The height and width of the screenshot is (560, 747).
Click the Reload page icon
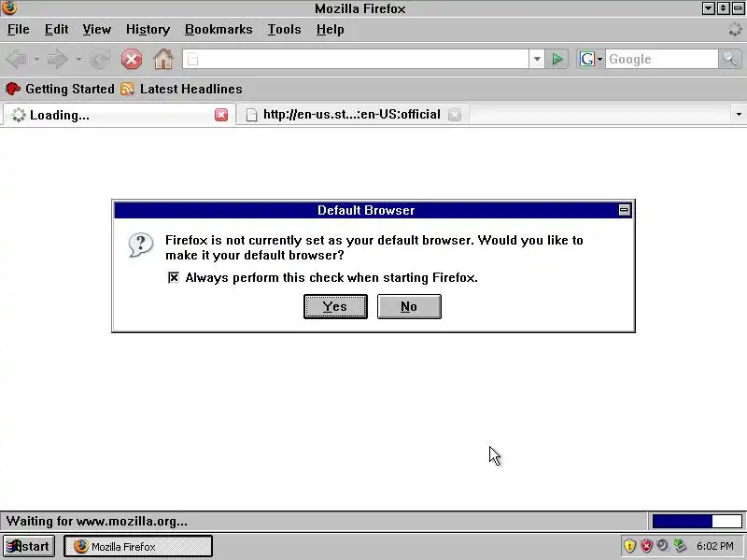(x=100, y=59)
